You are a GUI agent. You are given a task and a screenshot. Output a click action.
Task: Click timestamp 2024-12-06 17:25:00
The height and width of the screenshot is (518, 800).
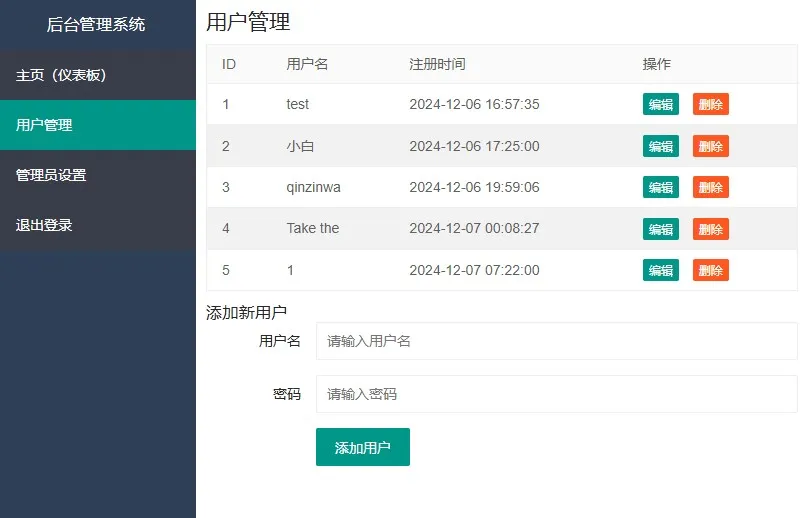(x=474, y=146)
